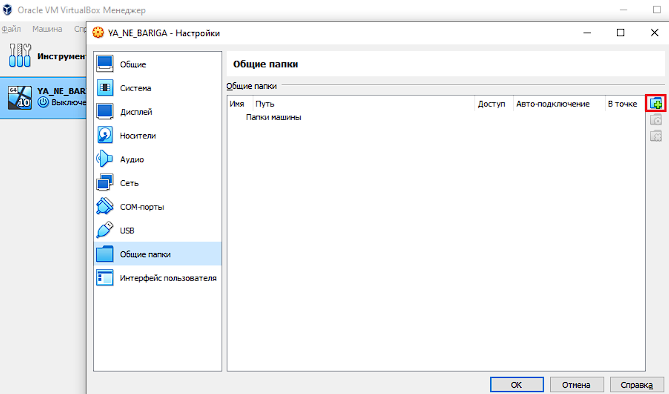This screenshot has height=394, width=669.
Task: Open the Сеть settings category
Action: point(157,183)
